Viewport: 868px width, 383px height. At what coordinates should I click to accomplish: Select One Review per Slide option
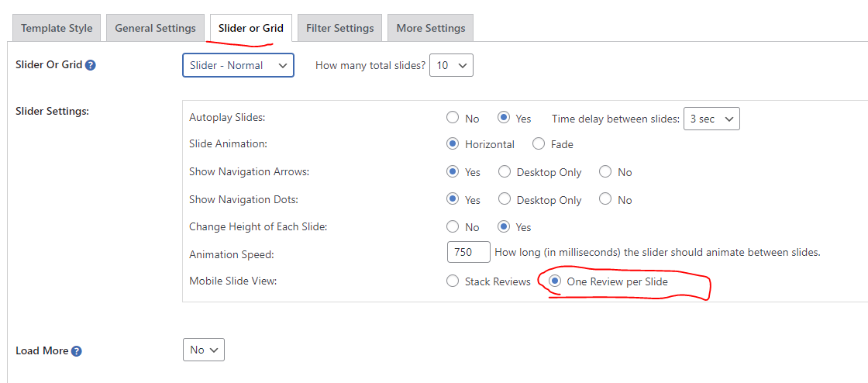point(555,281)
